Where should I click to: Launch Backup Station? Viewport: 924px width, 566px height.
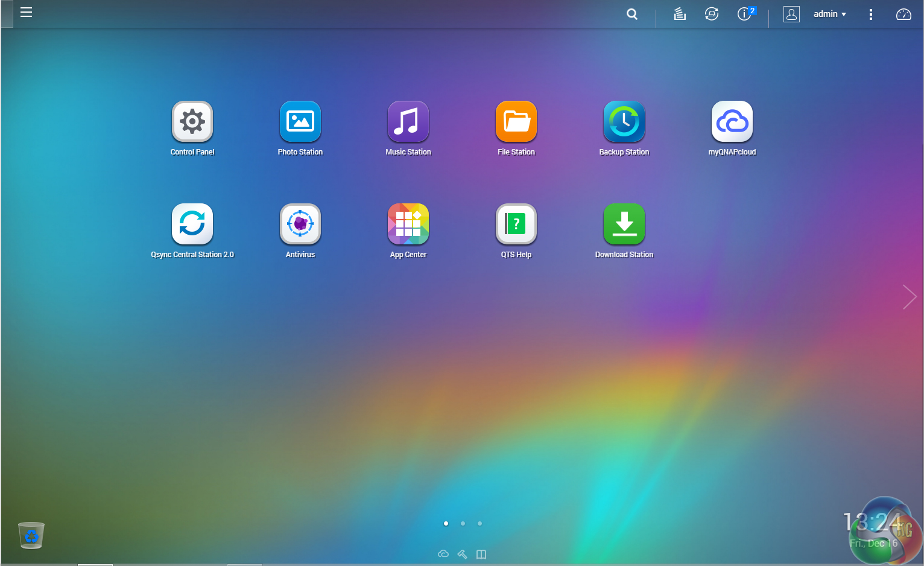[624, 122]
